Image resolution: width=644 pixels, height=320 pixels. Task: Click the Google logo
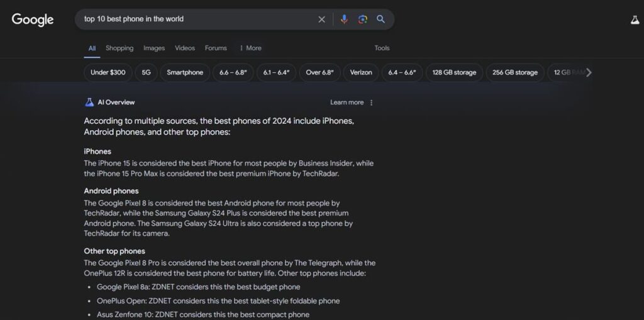pos(33,19)
